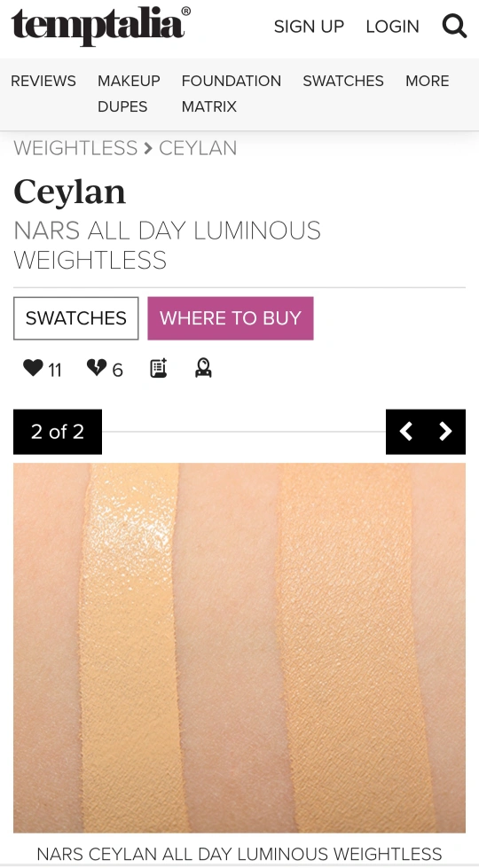Open the Reviews menu item
479x868 pixels.
pos(43,81)
